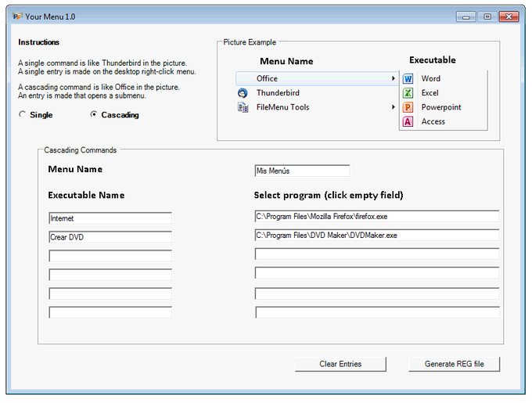Click the FileMenu Tools entry in the example
532x403 pixels.
click(282, 107)
